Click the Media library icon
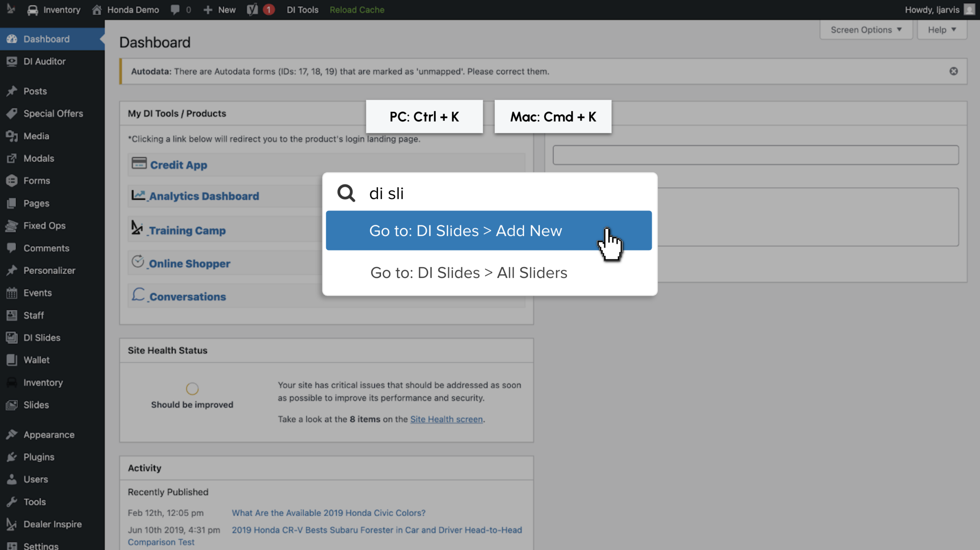Image resolution: width=980 pixels, height=550 pixels. coord(12,136)
